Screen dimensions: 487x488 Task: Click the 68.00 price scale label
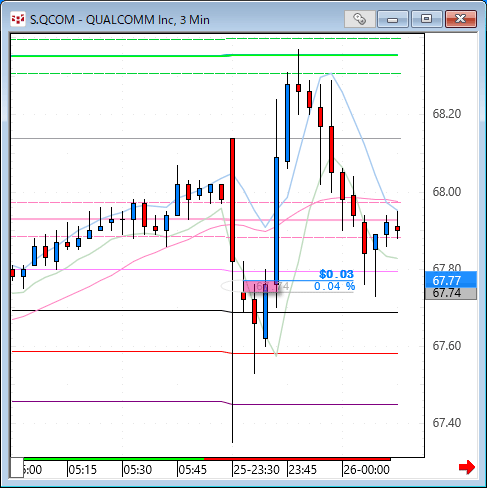coord(447,192)
